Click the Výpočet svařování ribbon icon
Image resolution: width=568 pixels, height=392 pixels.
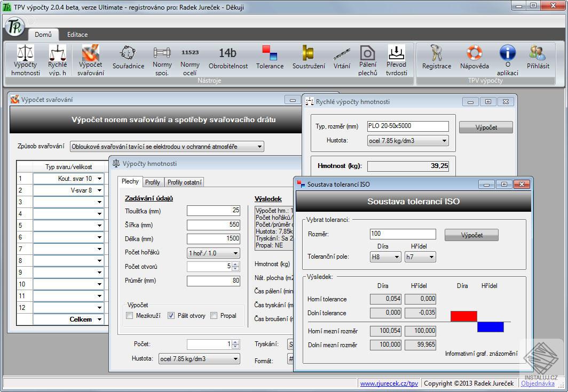pyautogui.click(x=90, y=60)
